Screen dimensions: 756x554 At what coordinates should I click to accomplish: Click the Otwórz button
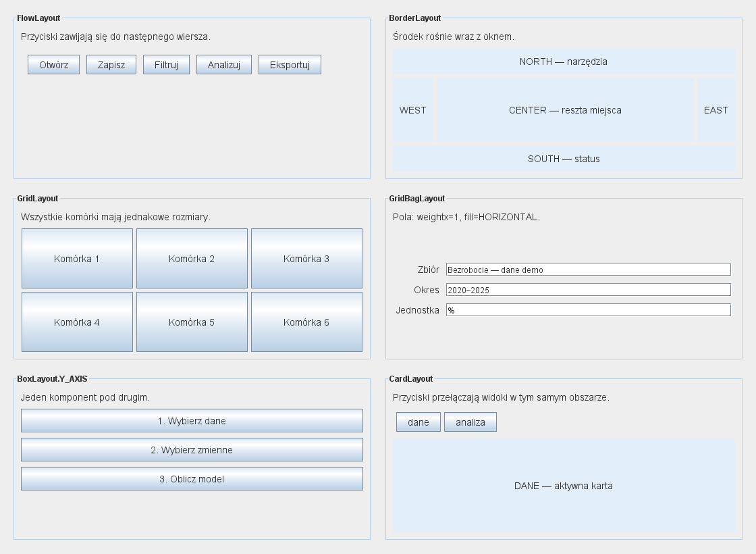pos(53,65)
